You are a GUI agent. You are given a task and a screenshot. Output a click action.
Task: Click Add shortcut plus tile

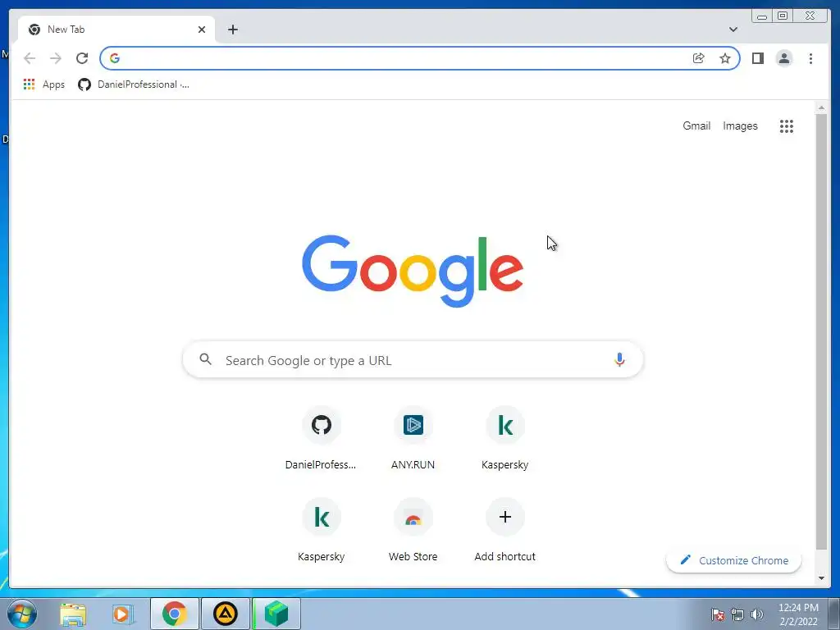[x=504, y=530]
